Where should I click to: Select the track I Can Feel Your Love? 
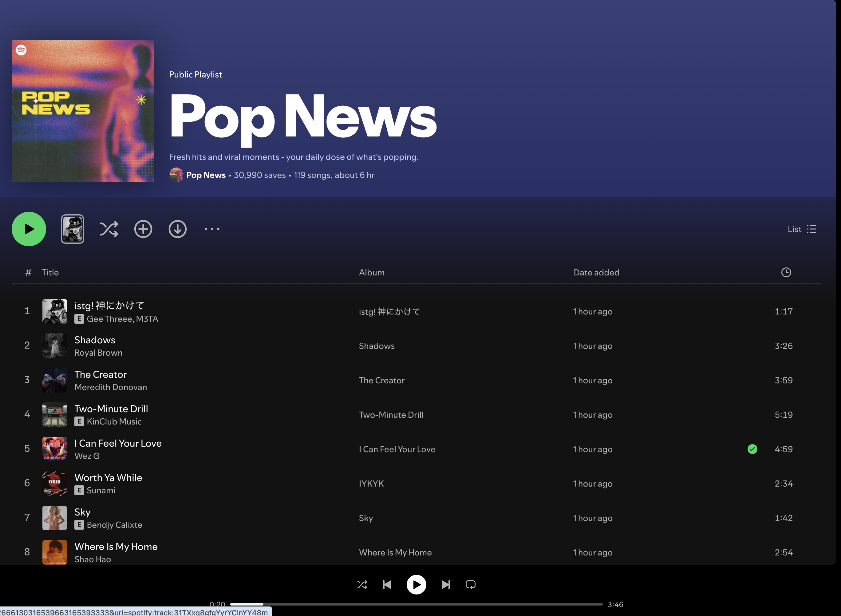118,443
